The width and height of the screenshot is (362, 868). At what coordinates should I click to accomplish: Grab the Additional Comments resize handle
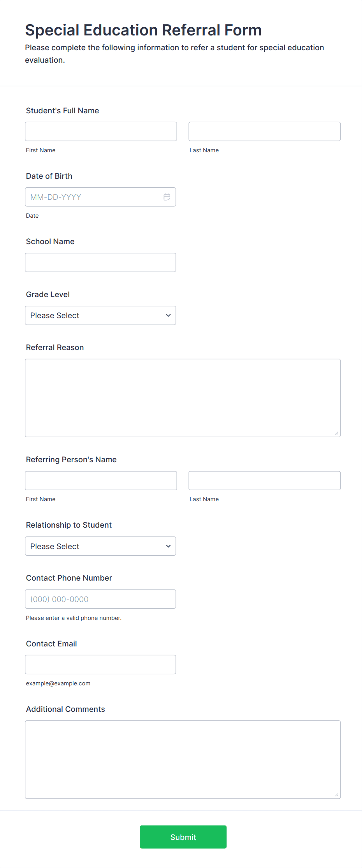tap(337, 795)
